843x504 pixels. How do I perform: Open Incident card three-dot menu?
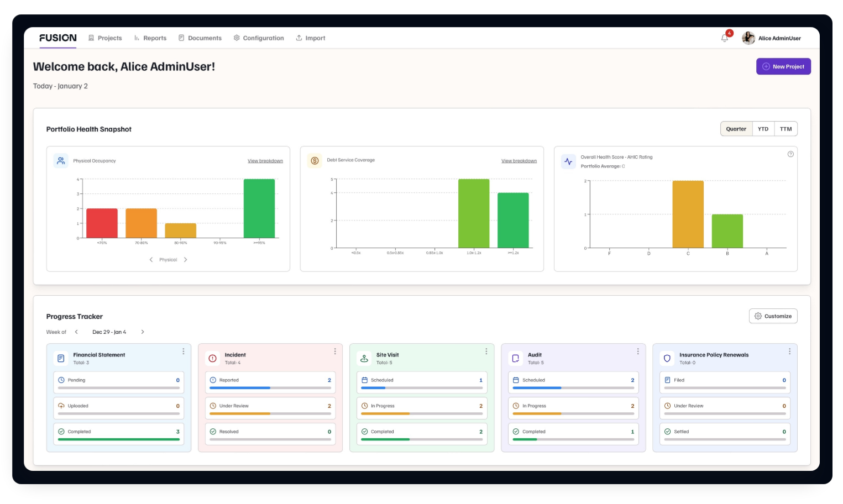335,351
